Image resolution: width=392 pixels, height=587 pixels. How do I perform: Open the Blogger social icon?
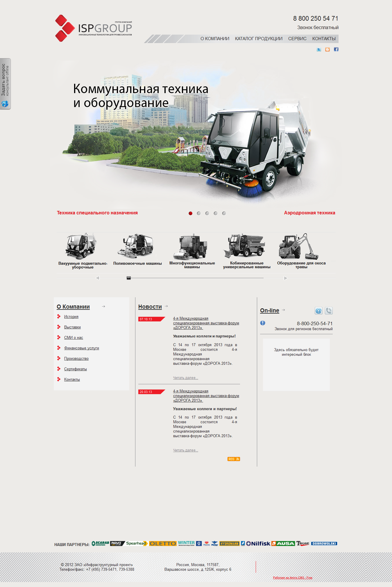pos(327,49)
